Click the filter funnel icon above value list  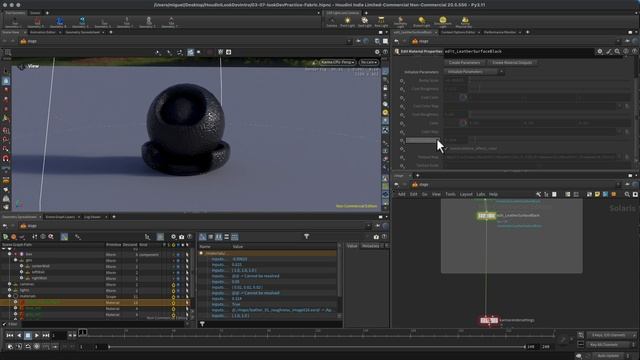click(307, 236)
